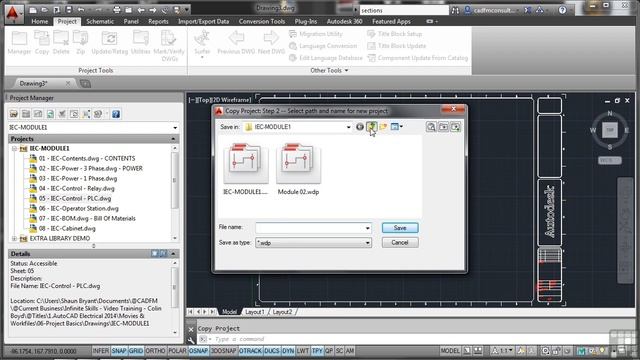The width and height of the screenshot is (640, 360).
Task: Select 08 - IEC-Cabinet.dwg in project tree
Action: pos(67,229)
